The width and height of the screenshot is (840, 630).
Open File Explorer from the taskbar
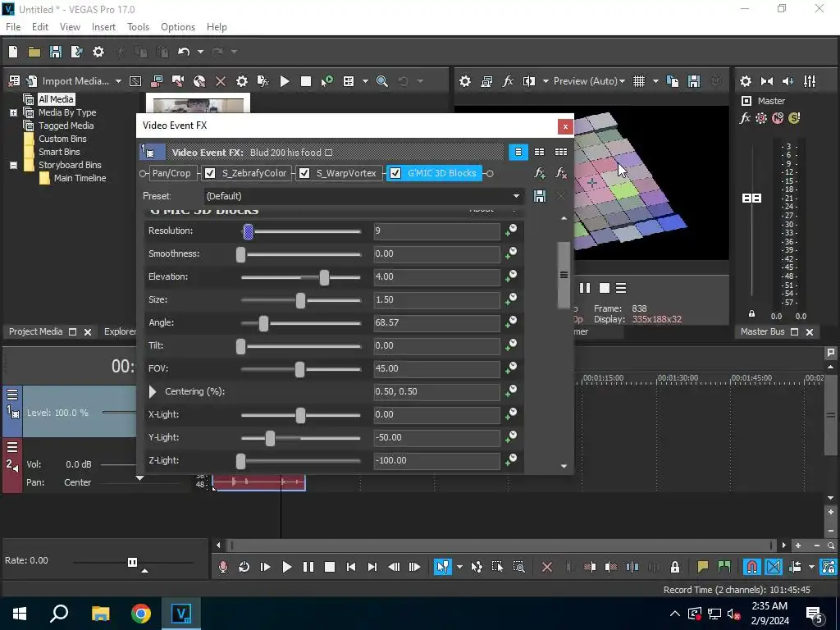click(100, 614)
